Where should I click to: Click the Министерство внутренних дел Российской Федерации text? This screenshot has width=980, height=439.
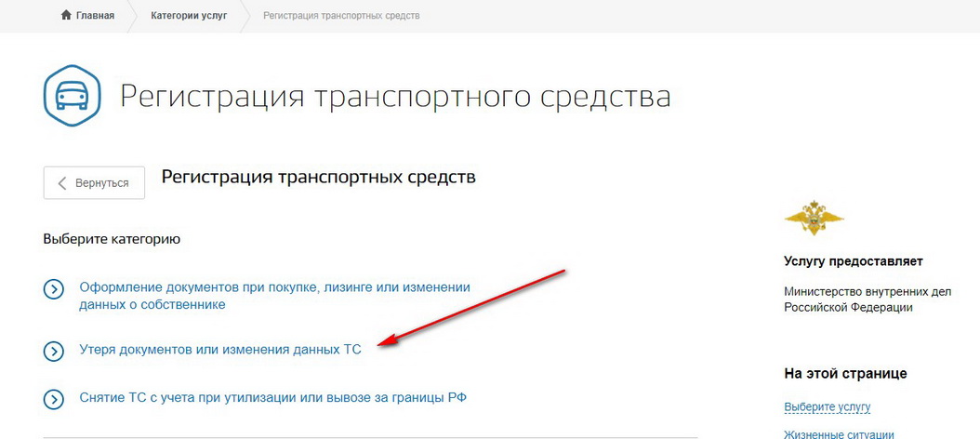[867, 299]
